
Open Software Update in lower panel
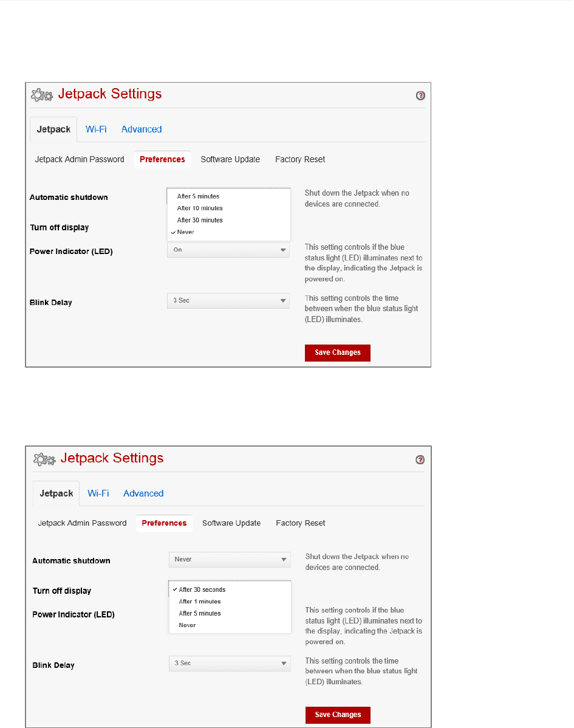tap(231, 523)
